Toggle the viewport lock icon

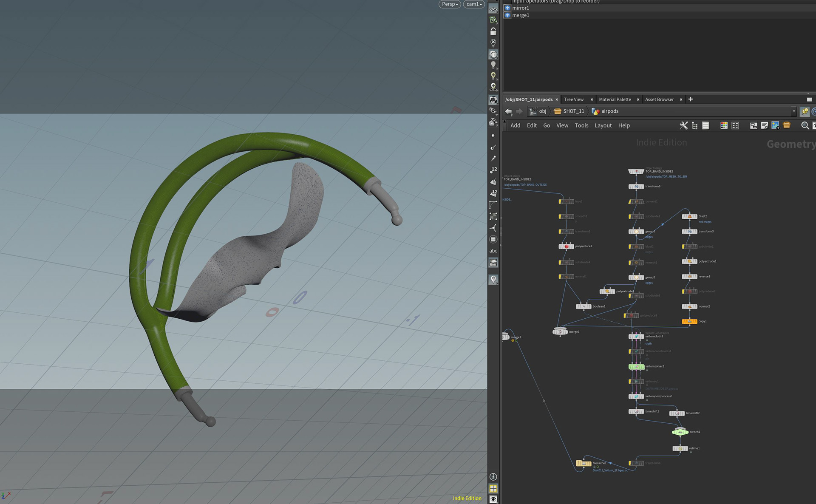493,31
